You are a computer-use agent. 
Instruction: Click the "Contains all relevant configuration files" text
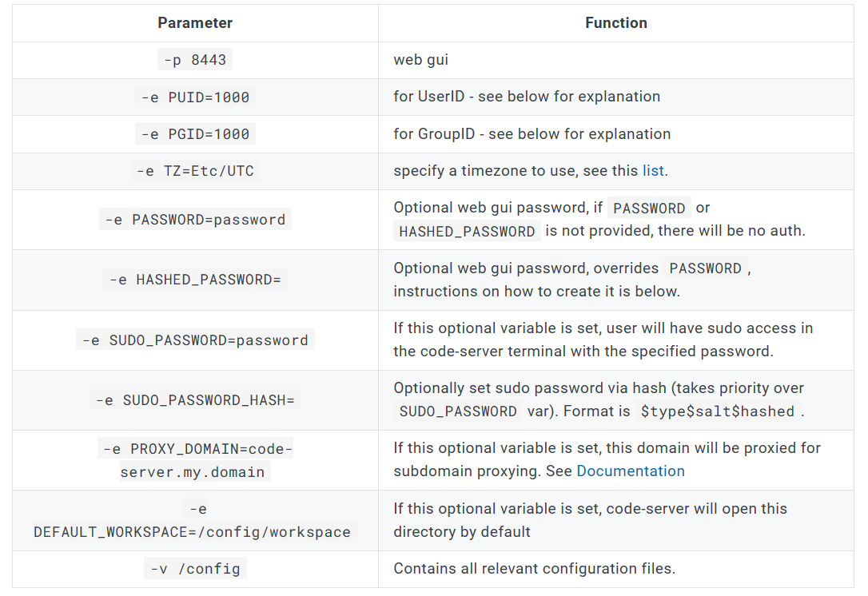(x=534, y=569)
